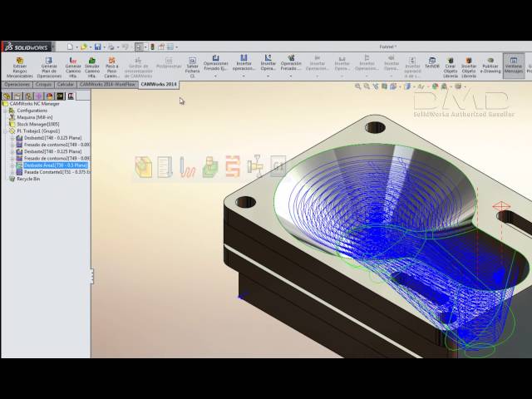Open the Insertar operación dropdown arrow
532x399 pixels.
click(244, 76)
